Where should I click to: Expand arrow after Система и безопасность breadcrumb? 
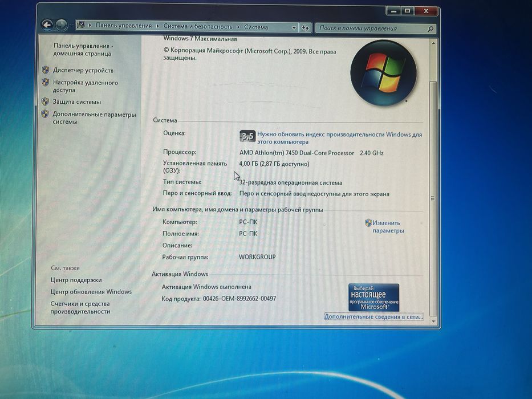pos(238,26)
